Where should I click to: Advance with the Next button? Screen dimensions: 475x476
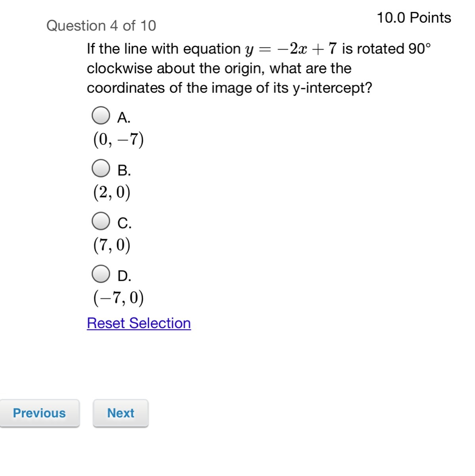coord(121,413)
